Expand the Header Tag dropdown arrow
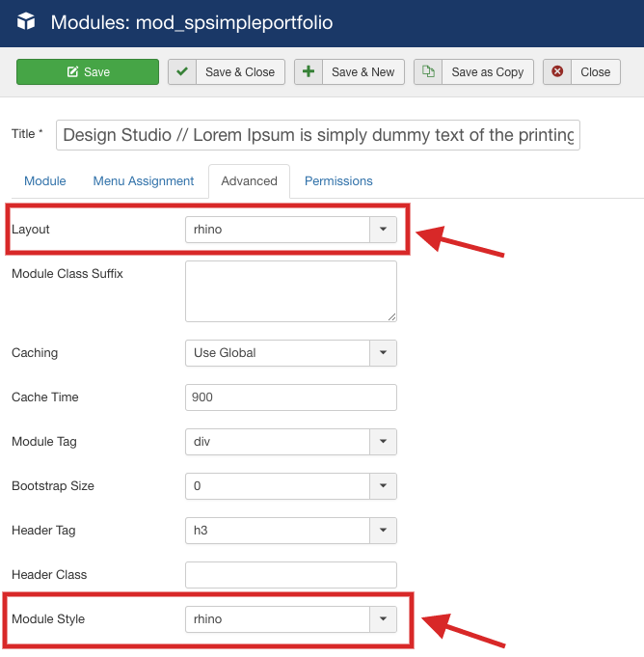Screen dimensions: 644x657 383,531
